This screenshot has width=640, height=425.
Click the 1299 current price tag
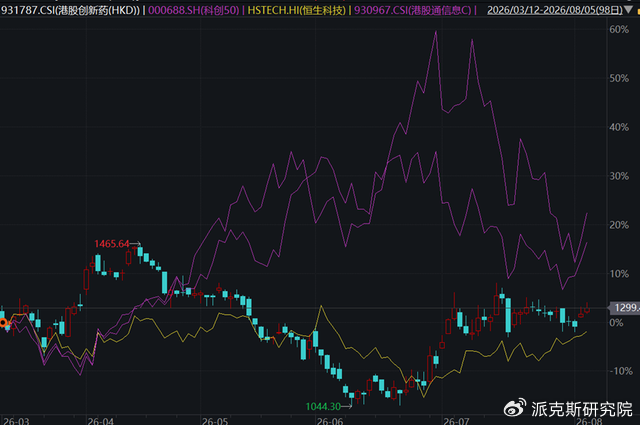click(x=625, y=307)
